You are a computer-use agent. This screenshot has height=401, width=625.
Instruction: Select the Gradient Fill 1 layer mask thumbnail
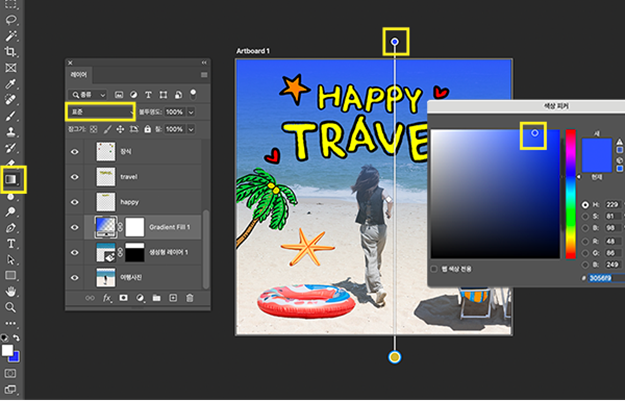tap(135, 227)
